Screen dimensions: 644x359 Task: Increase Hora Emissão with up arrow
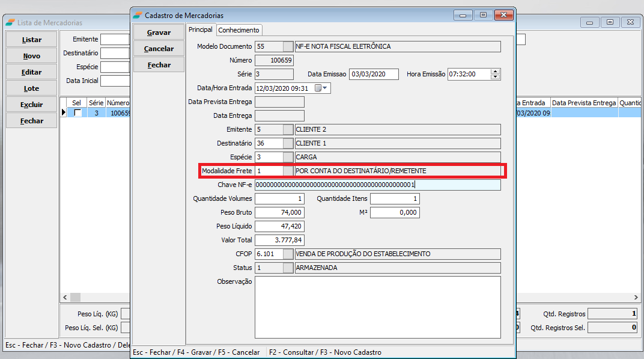pyautogui.click(x=495, y=72)
